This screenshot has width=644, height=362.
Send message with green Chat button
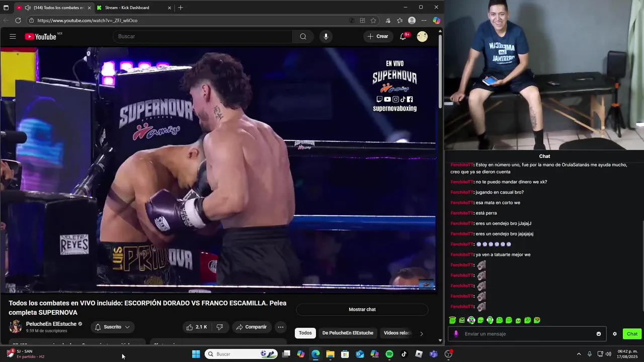click(x=632, y=334)
